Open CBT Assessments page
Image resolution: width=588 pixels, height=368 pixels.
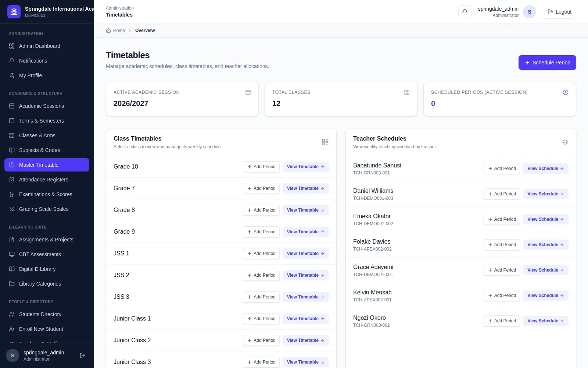pos(47,254)
